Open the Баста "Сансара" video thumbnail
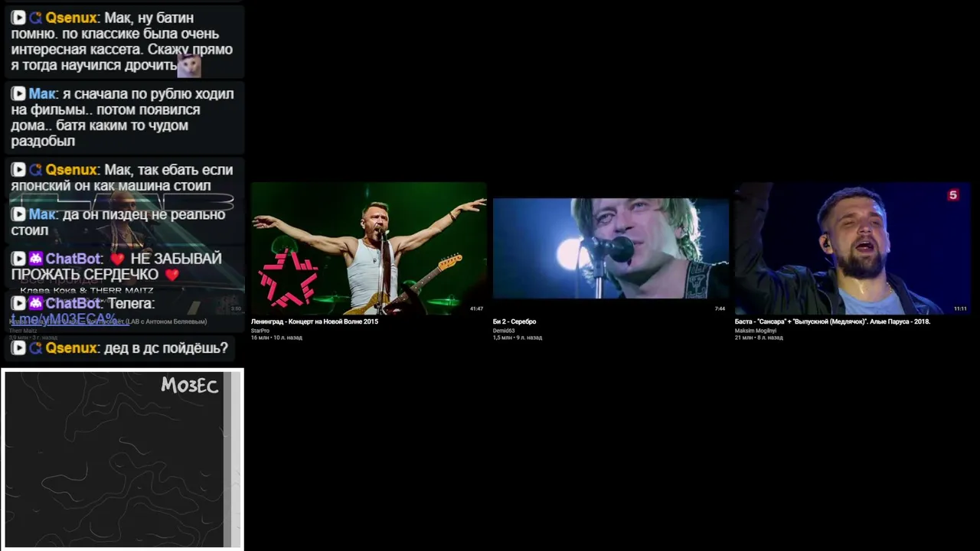 tap(853, 248)
